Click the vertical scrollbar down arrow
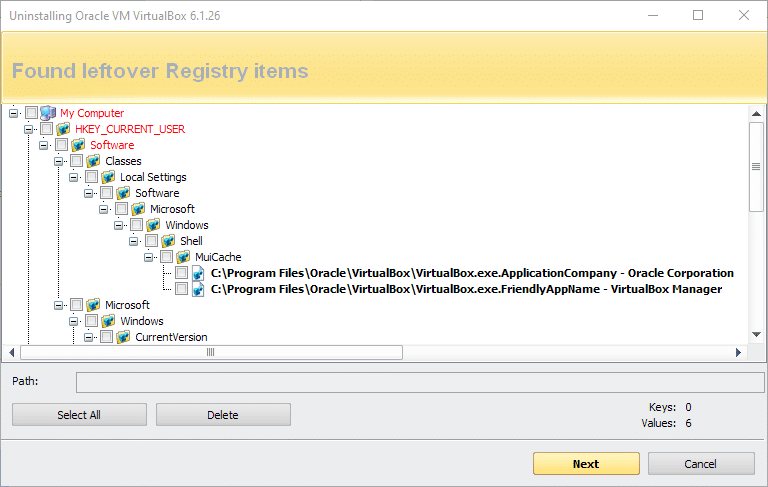This screenshot has width=768, height=487. [756, 335]
